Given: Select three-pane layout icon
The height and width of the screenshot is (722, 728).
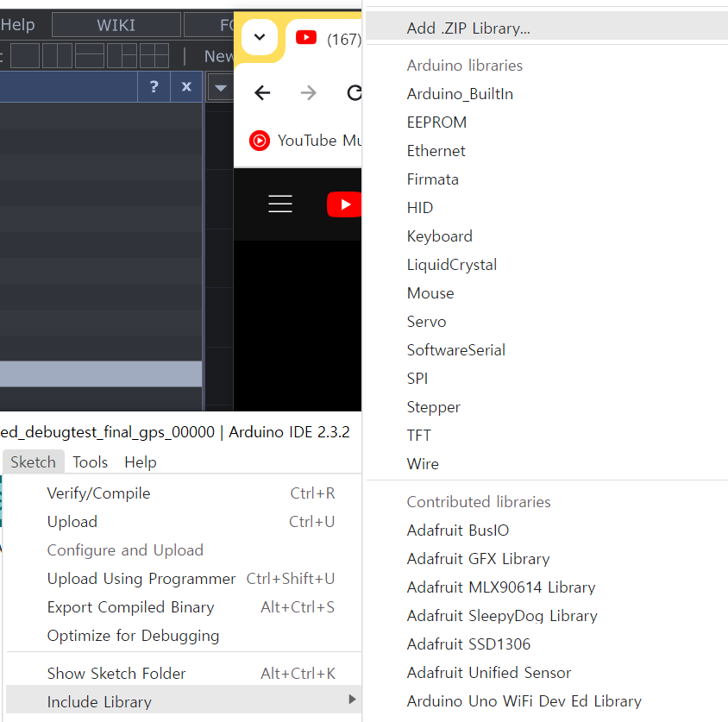Looking at the screenshot, I should click(122, 56).
